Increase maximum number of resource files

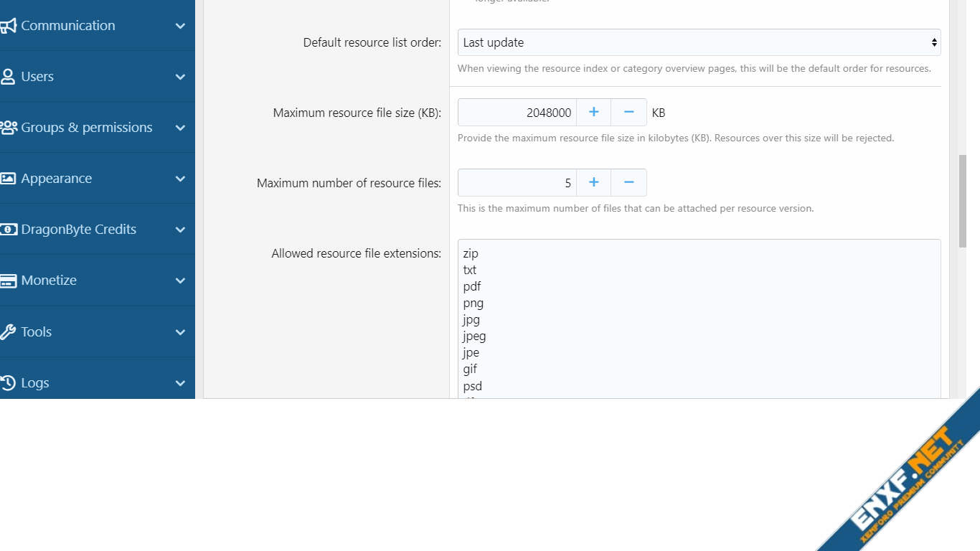593,183
